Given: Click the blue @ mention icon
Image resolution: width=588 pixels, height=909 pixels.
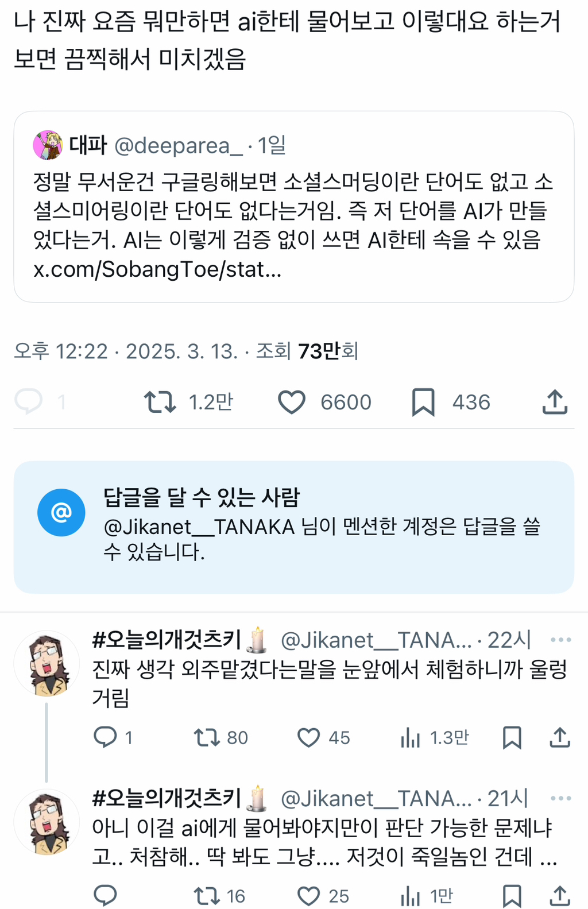Looking at the screenshot, I should pos(61,512).
